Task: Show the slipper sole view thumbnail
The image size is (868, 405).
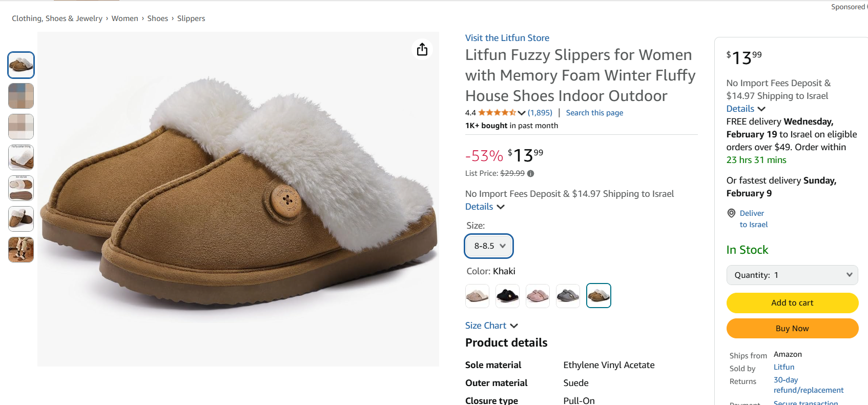Action: 21,188
